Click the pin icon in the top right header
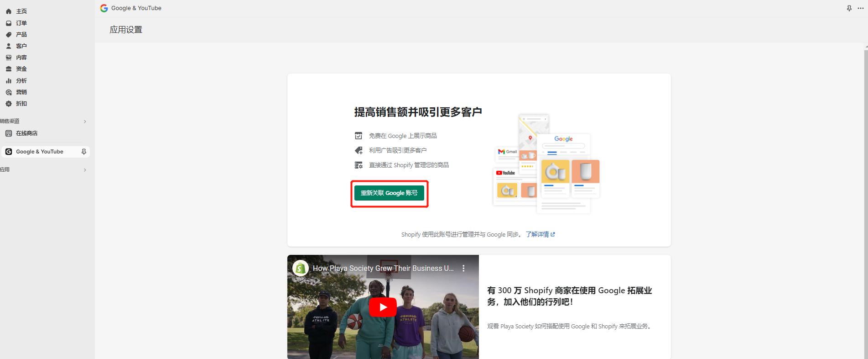This screenshot has height=359, width=868. click(849, 8)
